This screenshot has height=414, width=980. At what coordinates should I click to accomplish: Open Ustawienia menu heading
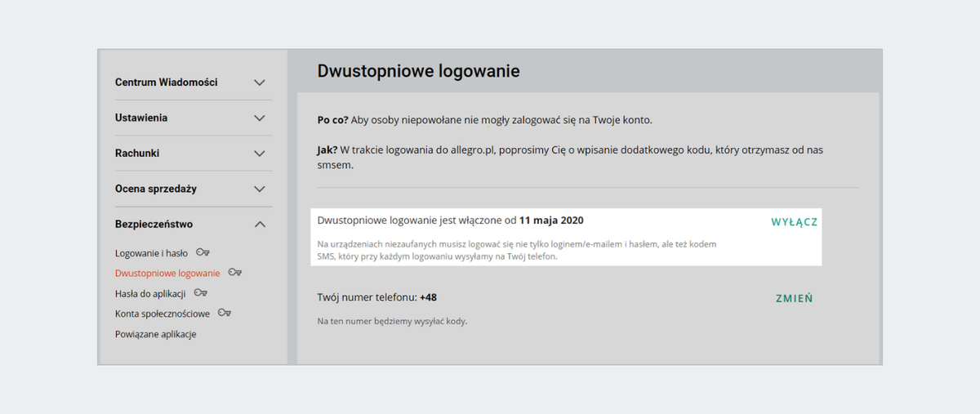click(x=141, y=118)
